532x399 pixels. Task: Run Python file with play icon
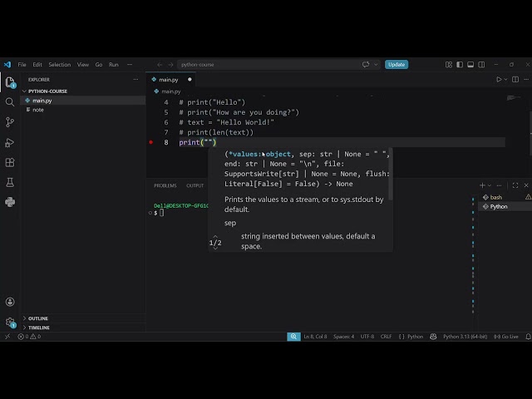(x=499, y=80)
